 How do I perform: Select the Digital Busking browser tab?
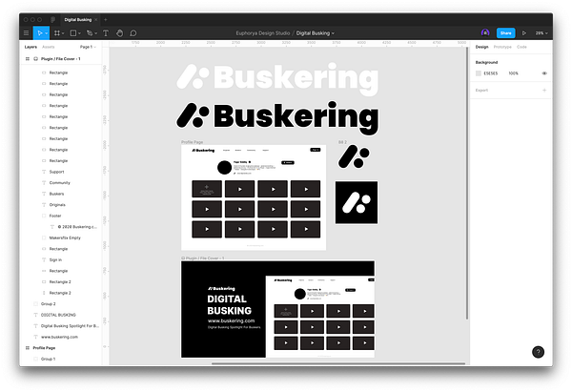point(78,20)
